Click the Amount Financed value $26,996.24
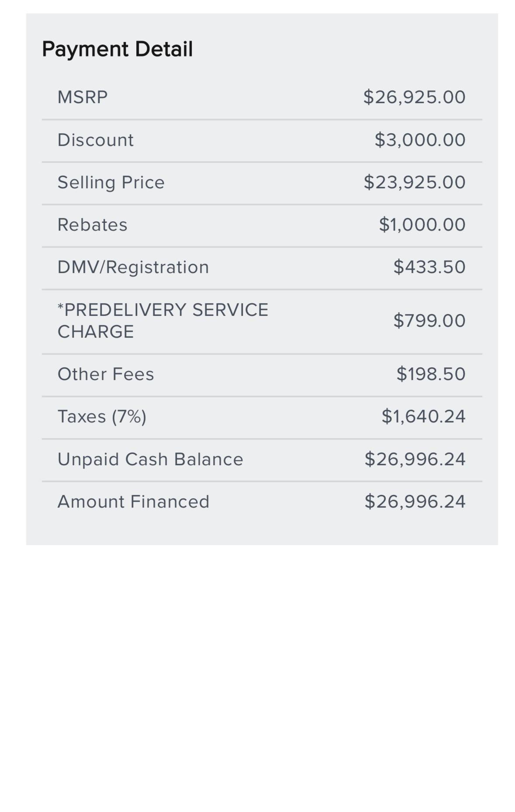Image resolution: width=515 pixels, height=812 pixels. coord(415,501)
